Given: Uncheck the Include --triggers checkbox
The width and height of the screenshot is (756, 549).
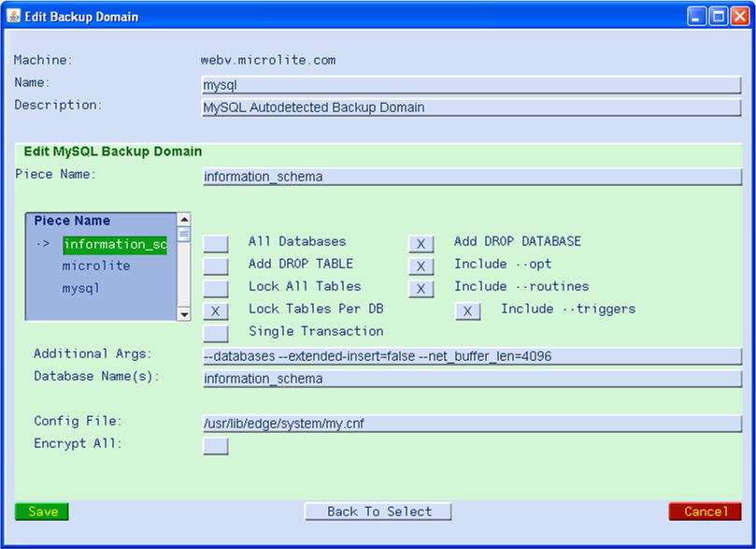Looking at the screenshot, I should (467, 311).
